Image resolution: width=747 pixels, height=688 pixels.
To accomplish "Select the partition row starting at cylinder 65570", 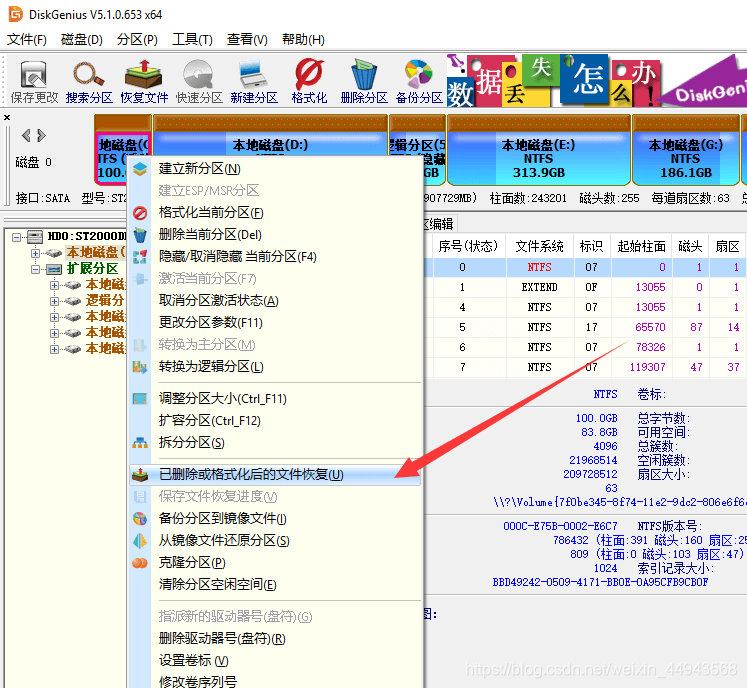I will click(586, 327).
